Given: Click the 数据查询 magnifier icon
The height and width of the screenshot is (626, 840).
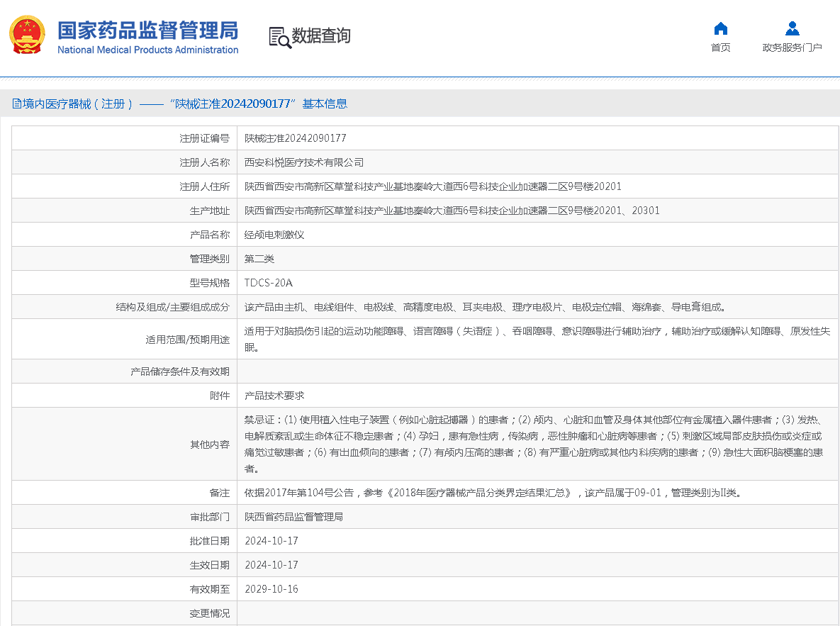Looking at the screenshot, I should [x=280, y=37].
